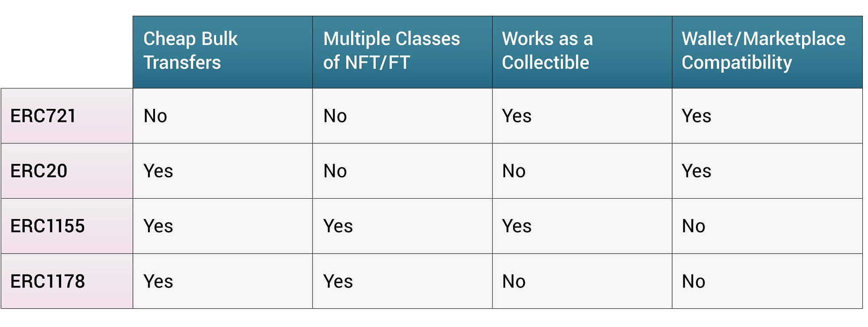The image size is (868, 327).
Task: Click ERC721 Cheap Bulk Transfers cell
Action: 223,116
